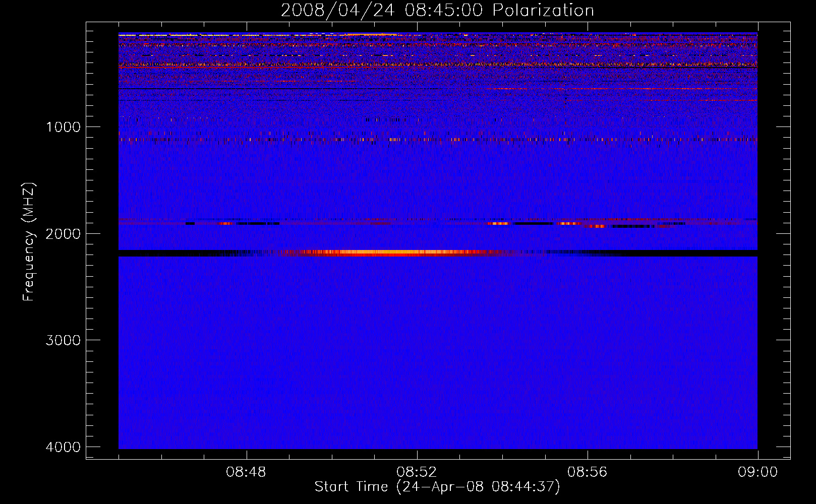Click the 4000 frequency tick label
816x504 pixels.
click(63, 447)
